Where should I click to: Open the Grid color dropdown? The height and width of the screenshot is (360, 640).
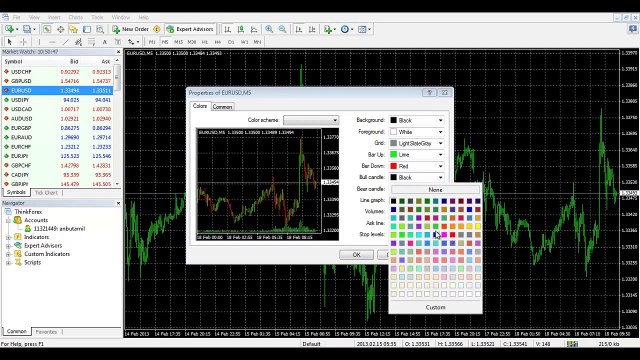click(416, 143)
